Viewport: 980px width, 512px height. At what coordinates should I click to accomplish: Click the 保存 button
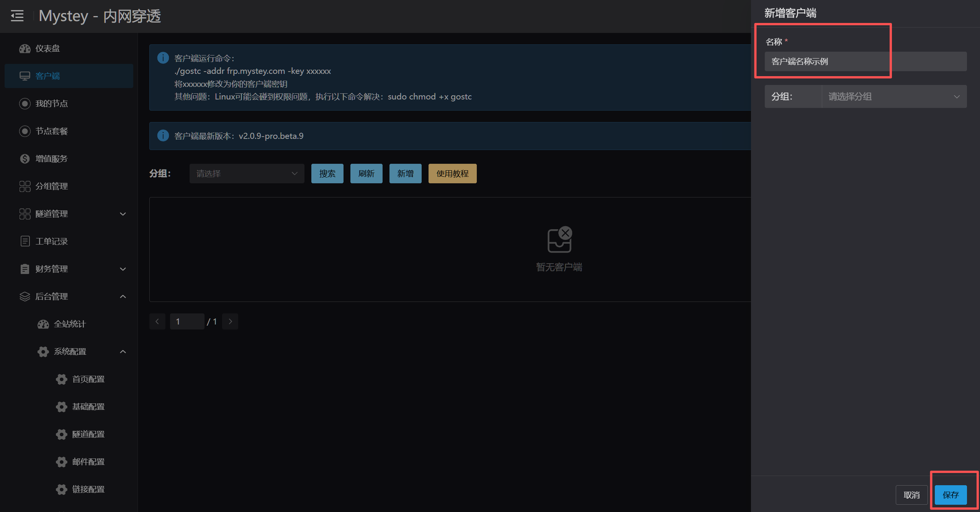click(x=950, y=495)
